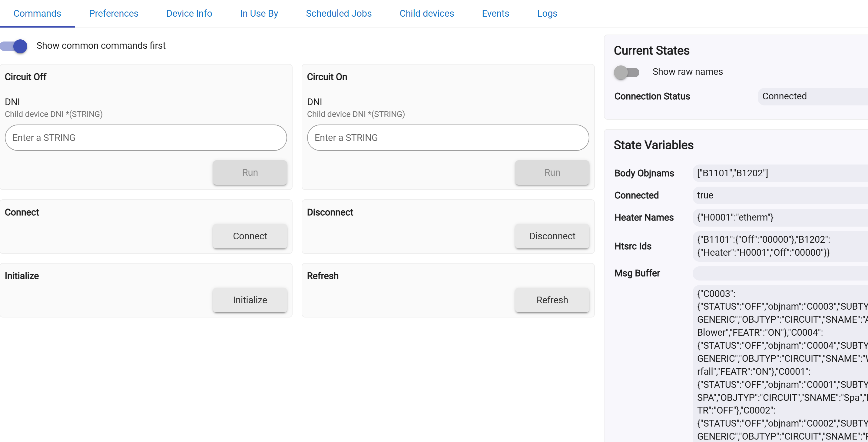The width and height of the screenshot is (868, 442).
Task: Open the Child devices tab
Action: 427,14
